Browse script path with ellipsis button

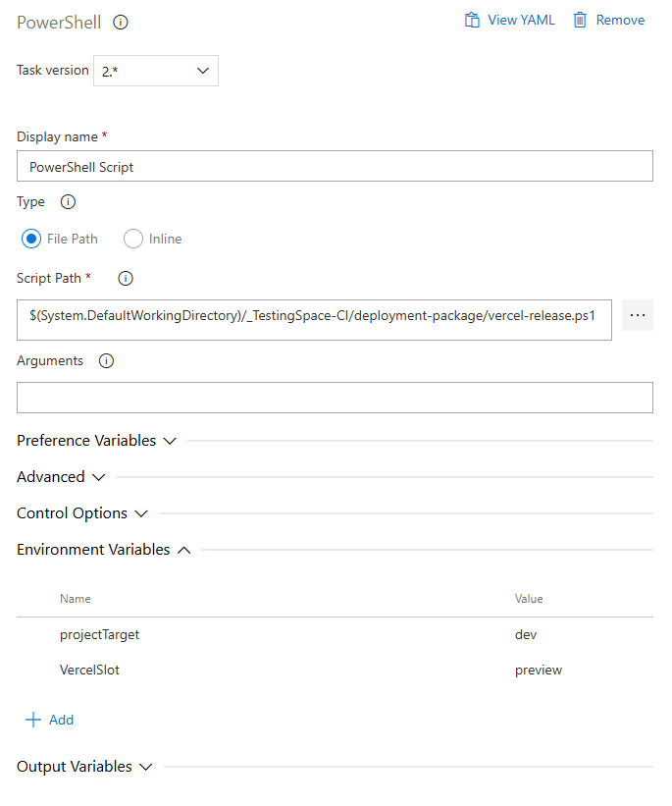click(x=638, y=315)
